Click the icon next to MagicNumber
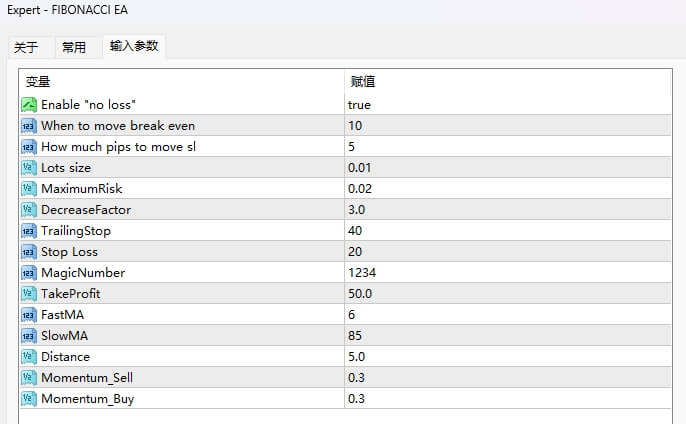 pyautogui.click(x=28, y=273)
